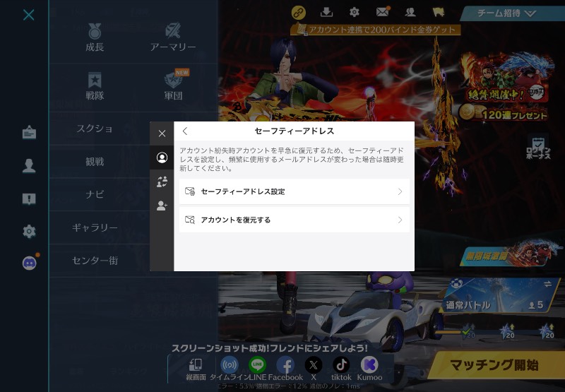
Task: Click the flag icon in top bar
Action: click(438, 12)
